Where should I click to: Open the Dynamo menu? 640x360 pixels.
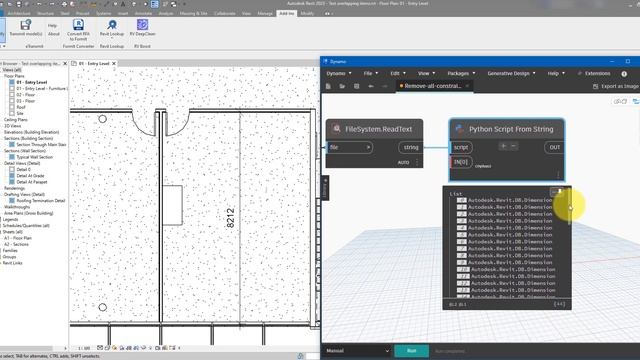[339, 73]
